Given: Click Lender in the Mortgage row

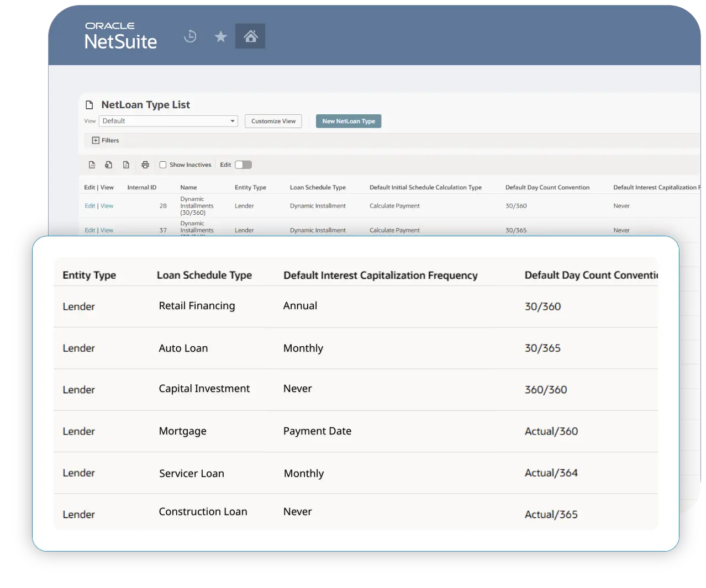Looking at the screenshot, I should coord(79,431).
